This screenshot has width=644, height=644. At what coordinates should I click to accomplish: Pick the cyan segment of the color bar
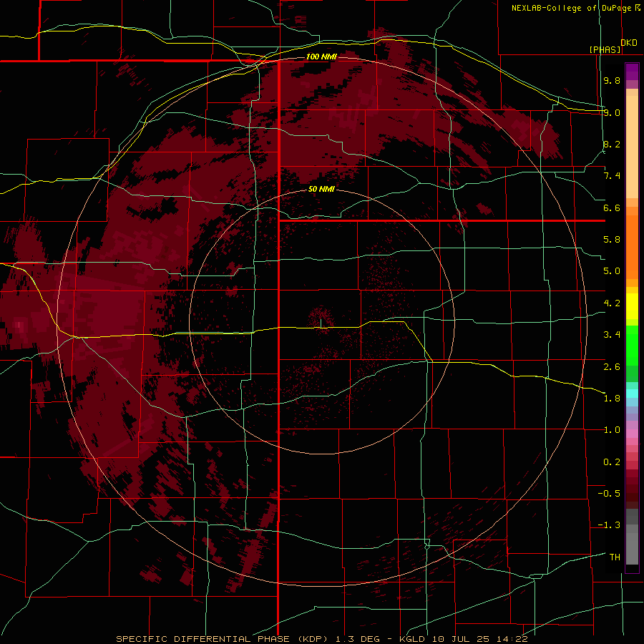point(632,394)
